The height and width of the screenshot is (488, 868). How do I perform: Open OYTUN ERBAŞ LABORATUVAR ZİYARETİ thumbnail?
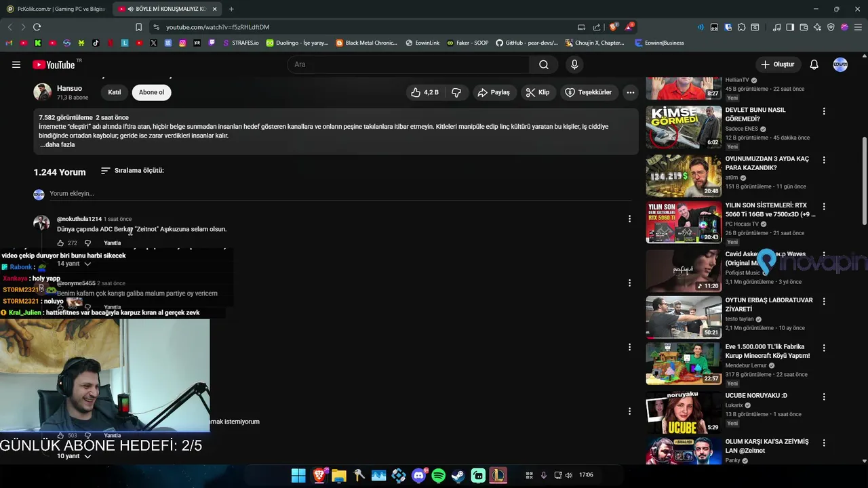click(x=684, y=317)
